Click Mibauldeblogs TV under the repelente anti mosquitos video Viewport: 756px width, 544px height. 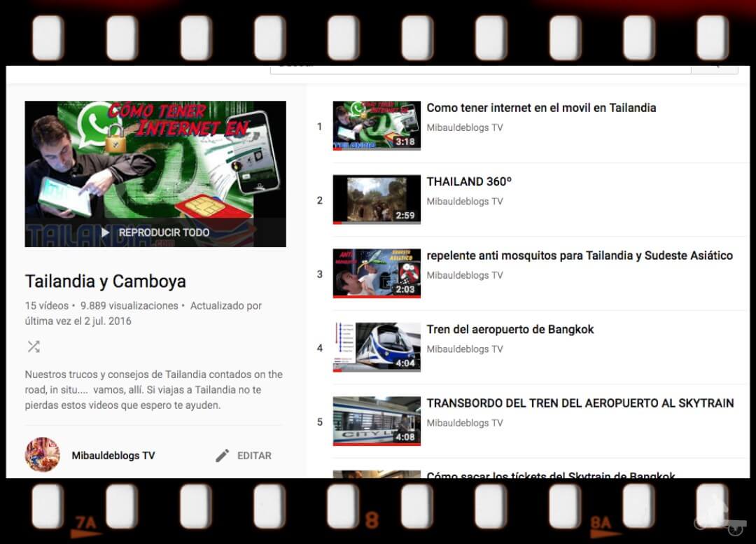tap(465, 275)
